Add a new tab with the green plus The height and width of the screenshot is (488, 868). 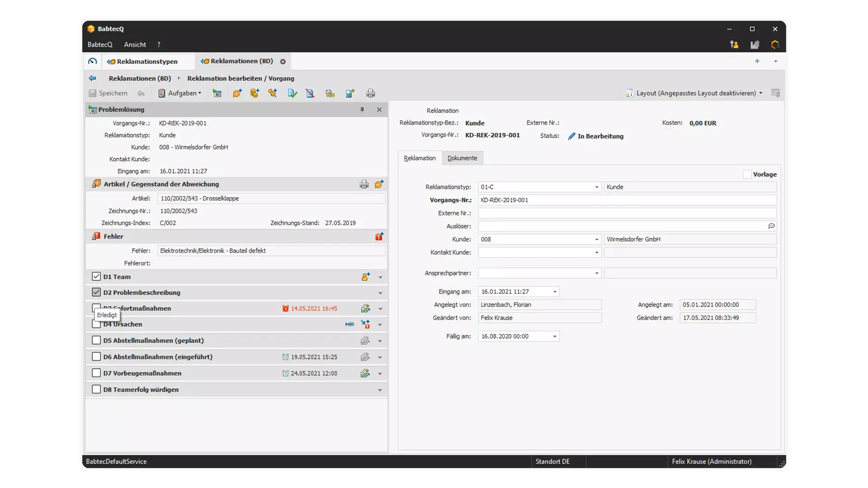[x=757, y=61]
